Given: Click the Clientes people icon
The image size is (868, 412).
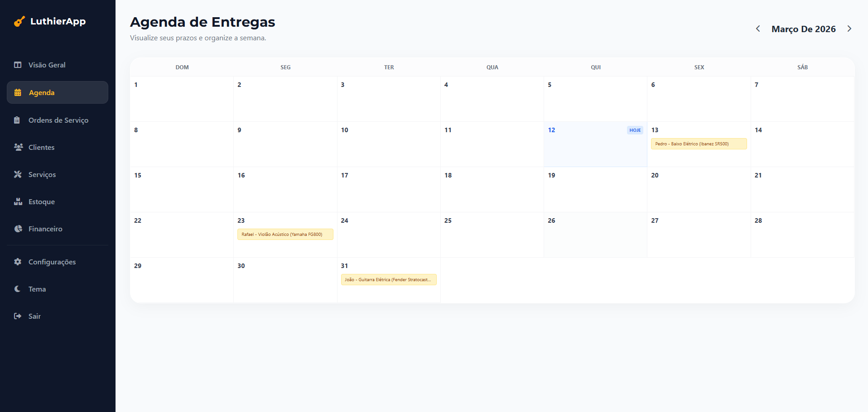Looking at the screenshot, I should click(18, 147).
